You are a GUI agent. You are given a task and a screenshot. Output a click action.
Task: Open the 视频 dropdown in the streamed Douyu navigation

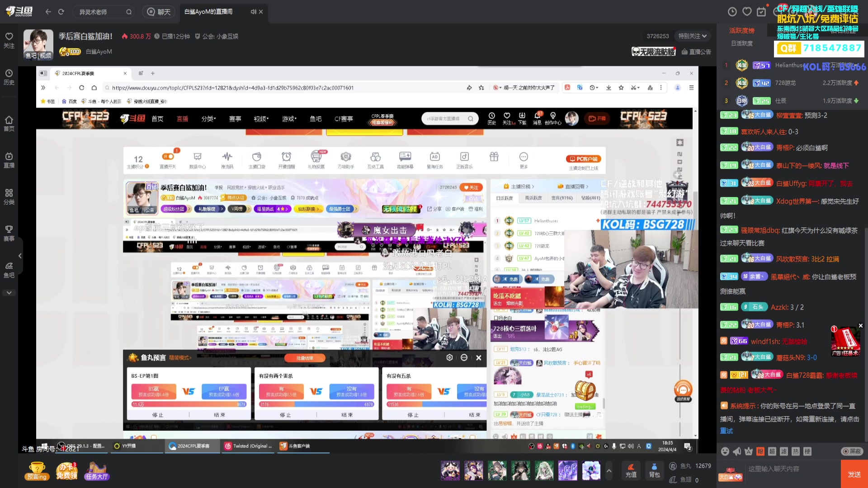[x=261, y=119]
